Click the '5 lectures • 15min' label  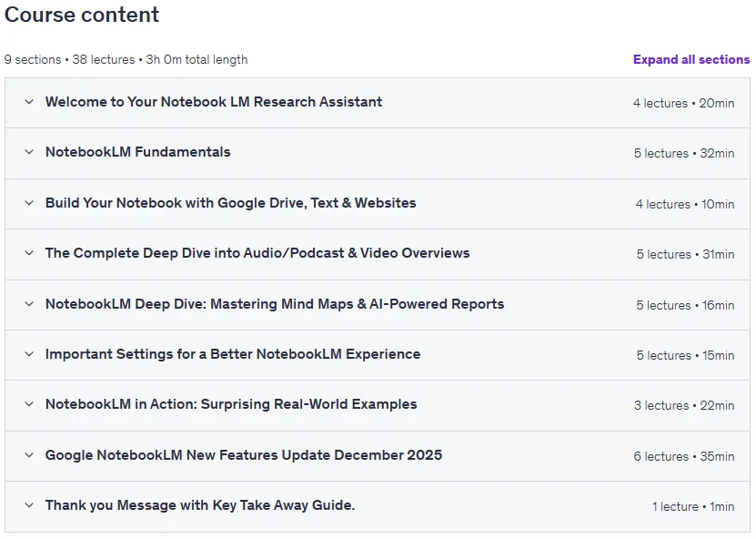pos(686,356)
